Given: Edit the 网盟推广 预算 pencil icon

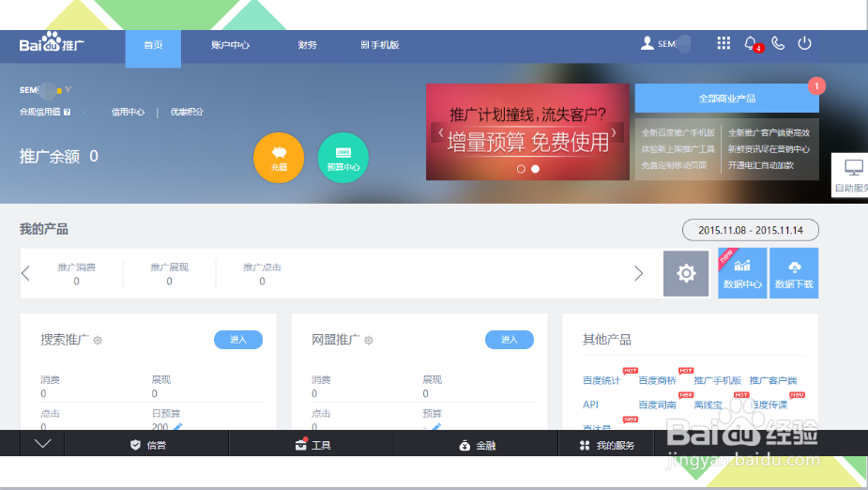Looking at the screenshot, I should click(x=436, y=426).
